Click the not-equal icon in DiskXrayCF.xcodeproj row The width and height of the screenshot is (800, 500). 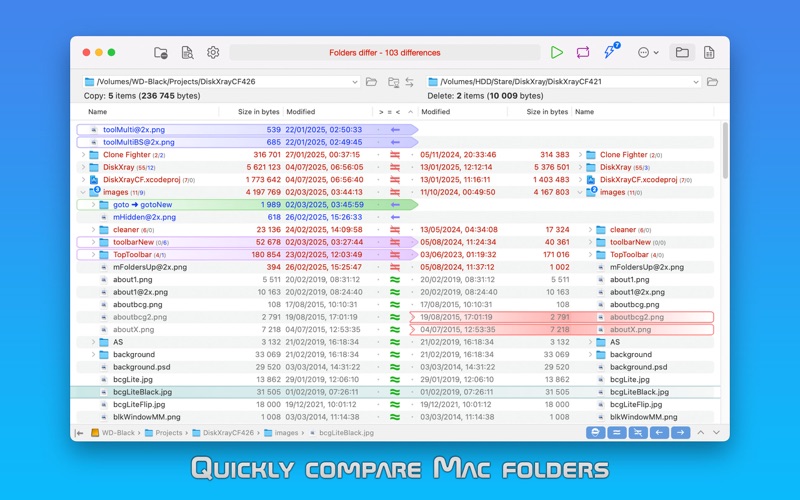click(395, 180)
